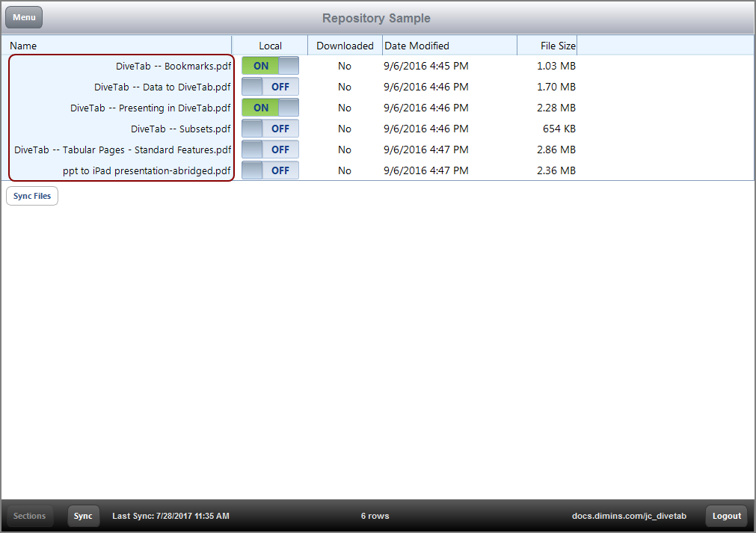Screen dimensions: 756x533
Task: Select file DiveTab -- Bookmarks.pdf
Action: click(173, 66)
